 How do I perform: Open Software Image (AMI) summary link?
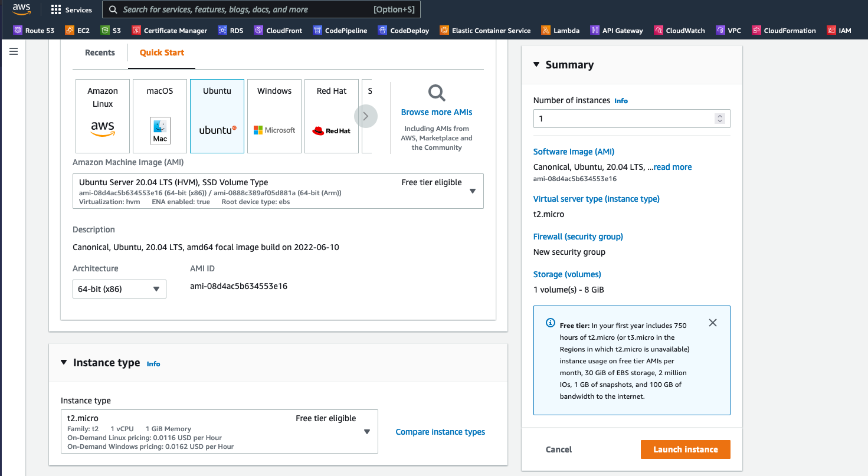click(x=574, y=152)
